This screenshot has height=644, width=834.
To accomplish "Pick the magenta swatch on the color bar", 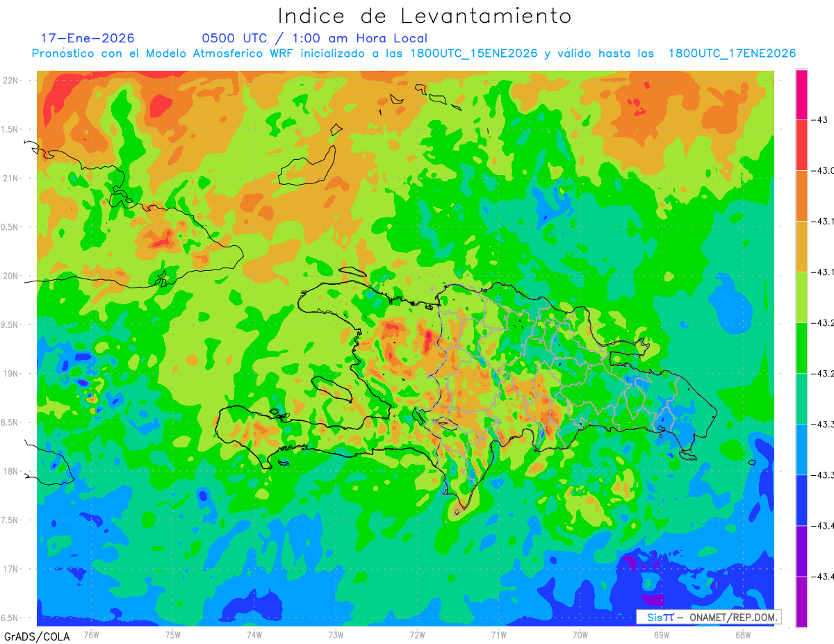I will click(x=801, y=95).
